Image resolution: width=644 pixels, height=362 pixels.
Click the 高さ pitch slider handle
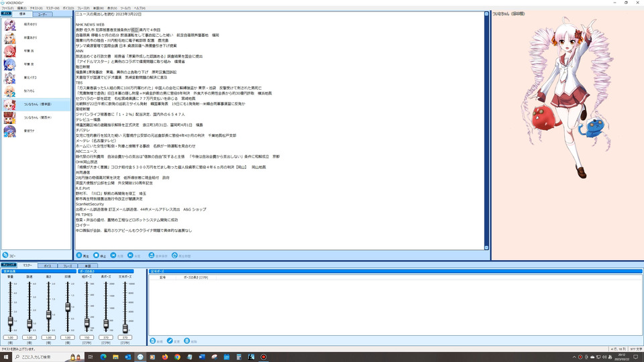tap(48, 315)
